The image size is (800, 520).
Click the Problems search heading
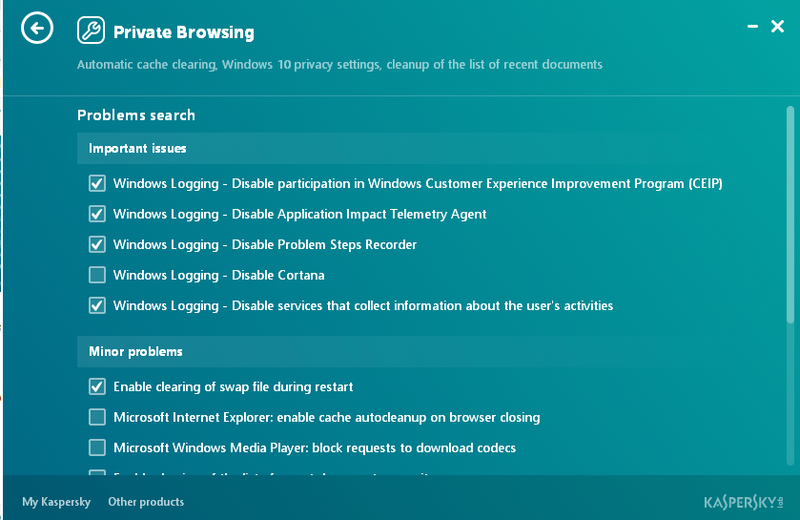136,115
